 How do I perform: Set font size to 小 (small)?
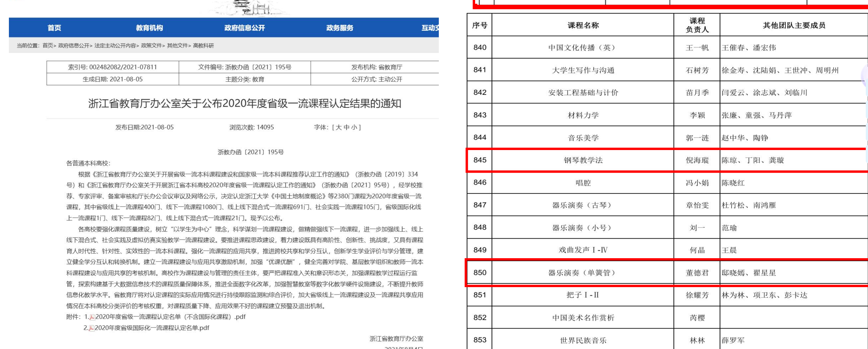click(x=354, y=127)
